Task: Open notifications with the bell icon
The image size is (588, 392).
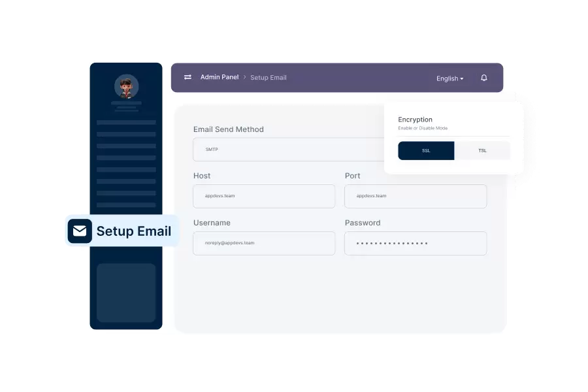Action: [484, 78]
